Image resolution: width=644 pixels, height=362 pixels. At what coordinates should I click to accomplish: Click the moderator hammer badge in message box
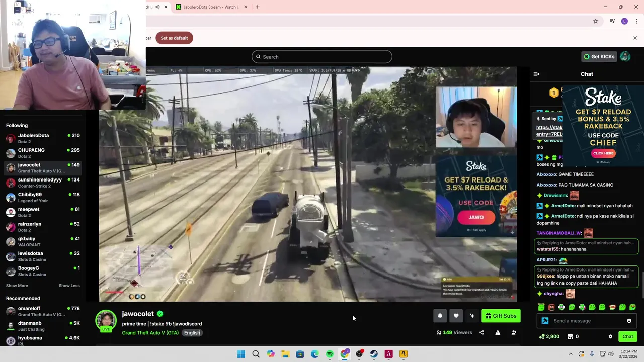click(x=545, y=321)
